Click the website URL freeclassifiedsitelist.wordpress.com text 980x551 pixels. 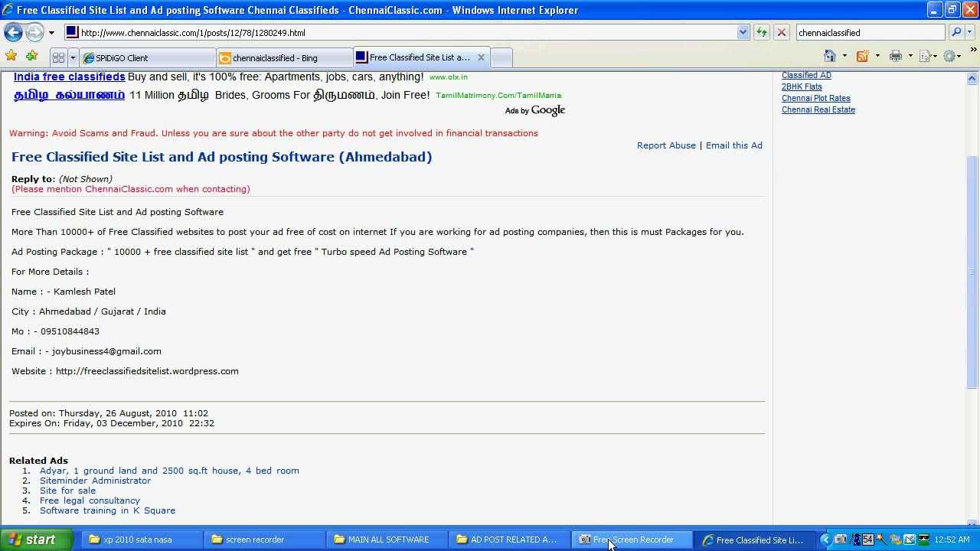click(147, 371)
